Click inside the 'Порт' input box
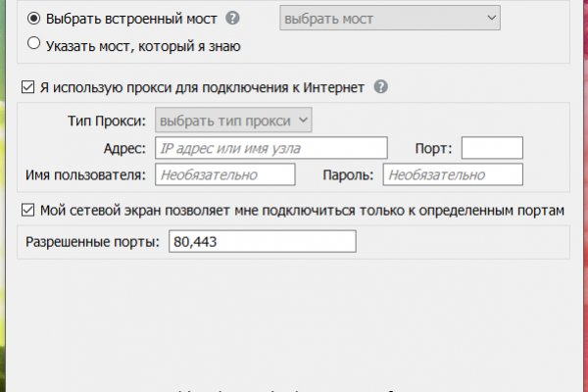588x392 pixels. pyautogui.click(x=491, y=148)
